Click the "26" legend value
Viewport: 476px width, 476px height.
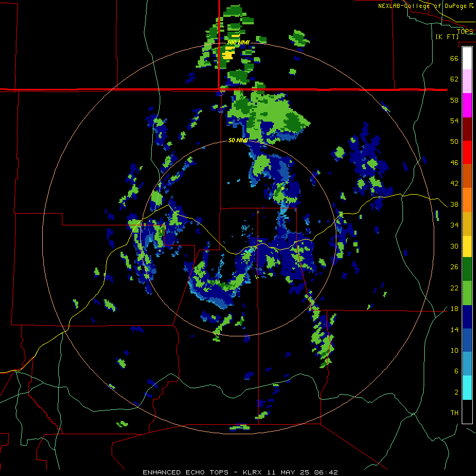point(454,267)
